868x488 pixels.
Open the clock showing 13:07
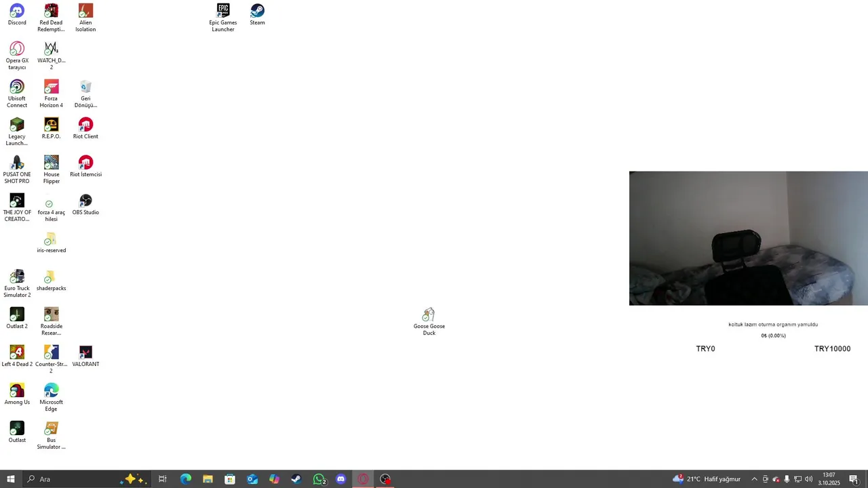point(829,479)
